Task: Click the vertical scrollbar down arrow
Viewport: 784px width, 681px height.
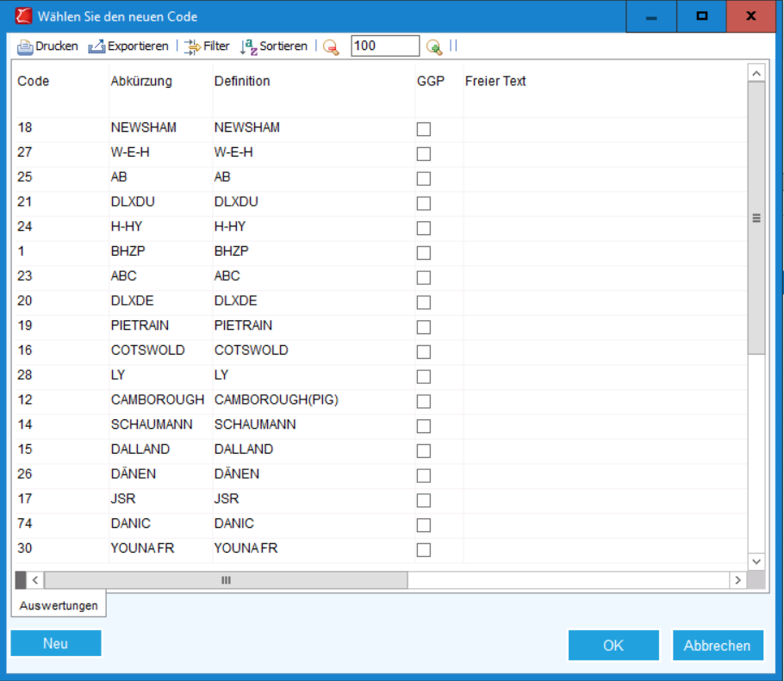Action: 756,561
